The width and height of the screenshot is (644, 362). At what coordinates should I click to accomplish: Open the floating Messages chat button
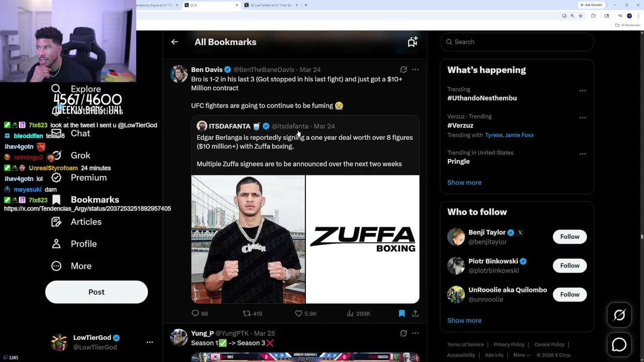(x=619, y=344)
